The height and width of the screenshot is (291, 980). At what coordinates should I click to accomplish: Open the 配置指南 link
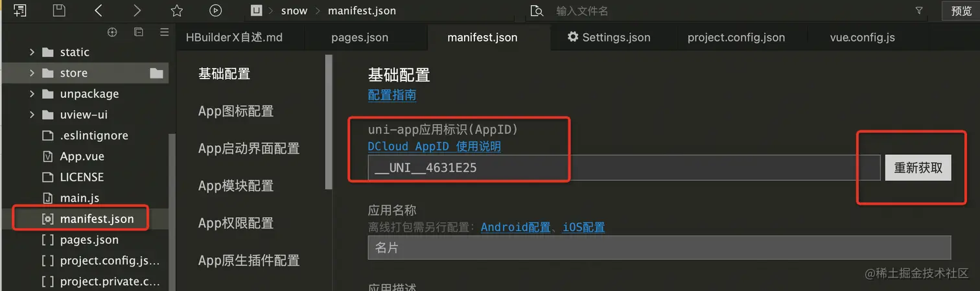pos(392,95)
